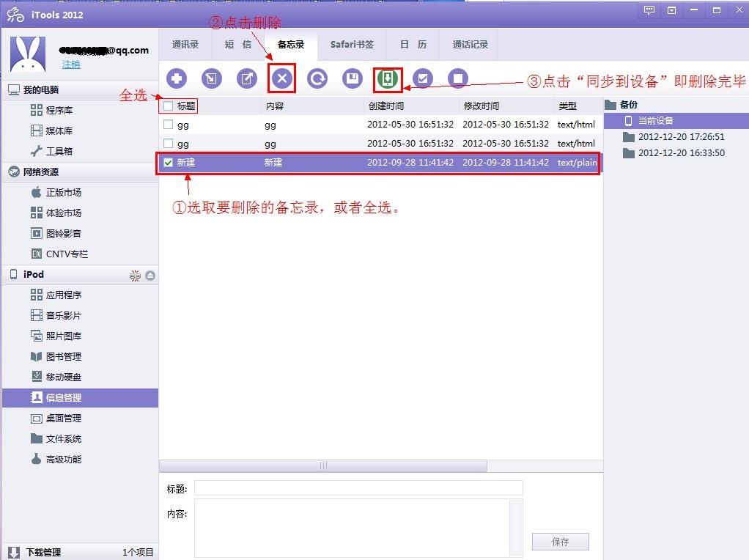Collapse the 备份 backup tree header
Viewport: 749px width, 560px height.
(610, 105)
